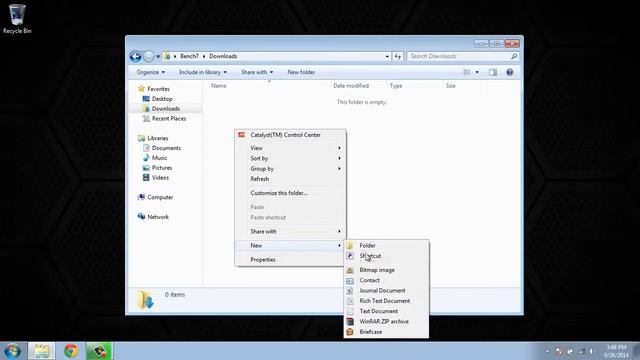Click New in the context menu
The width and height of the screenshot is (640, 360).
[290, 245]
